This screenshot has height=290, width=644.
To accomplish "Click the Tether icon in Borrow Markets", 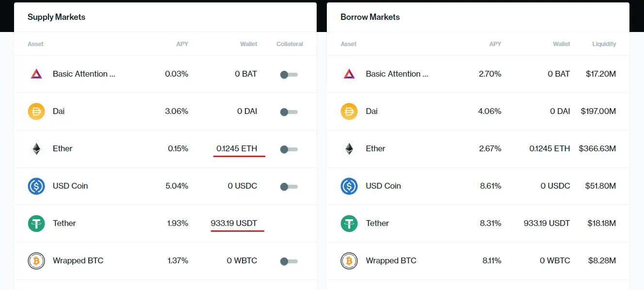I will click(349, 224).
